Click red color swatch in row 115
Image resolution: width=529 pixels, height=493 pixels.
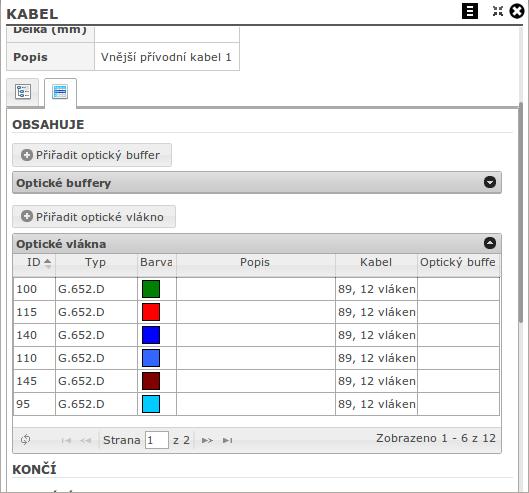tap(151, 312)
